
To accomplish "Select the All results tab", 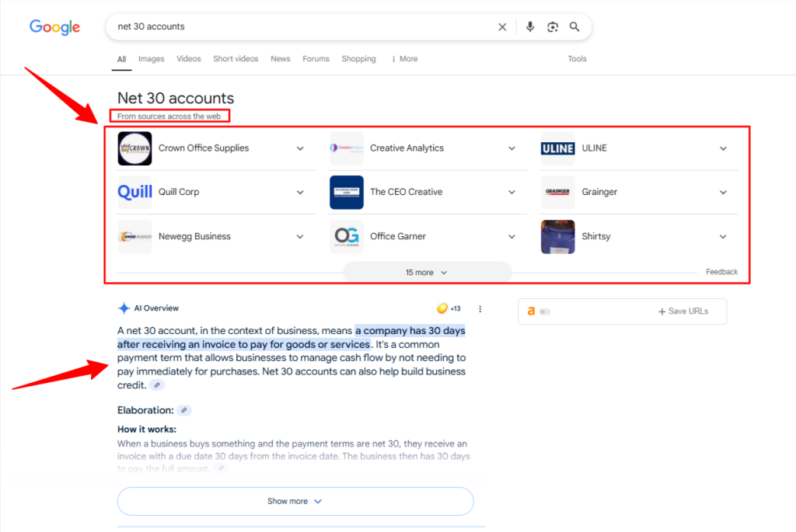I will pos(121,59).
